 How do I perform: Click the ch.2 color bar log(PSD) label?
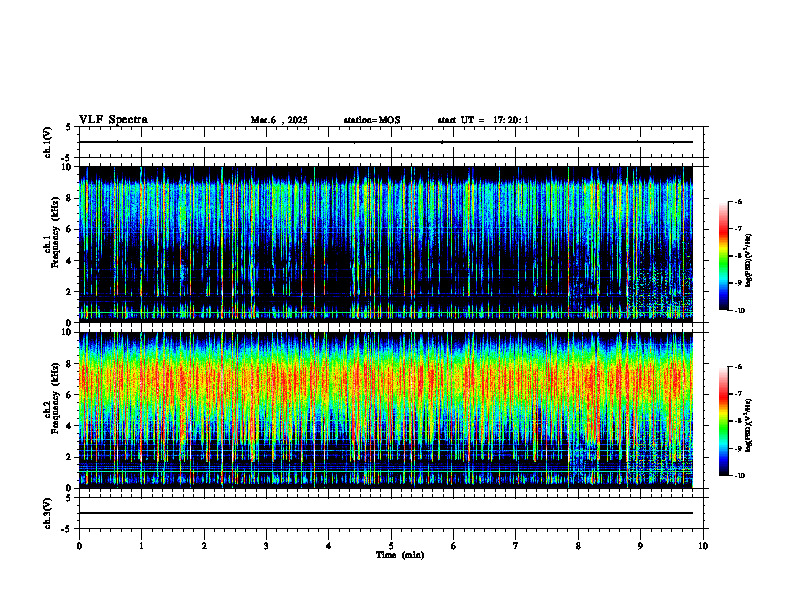749,425
